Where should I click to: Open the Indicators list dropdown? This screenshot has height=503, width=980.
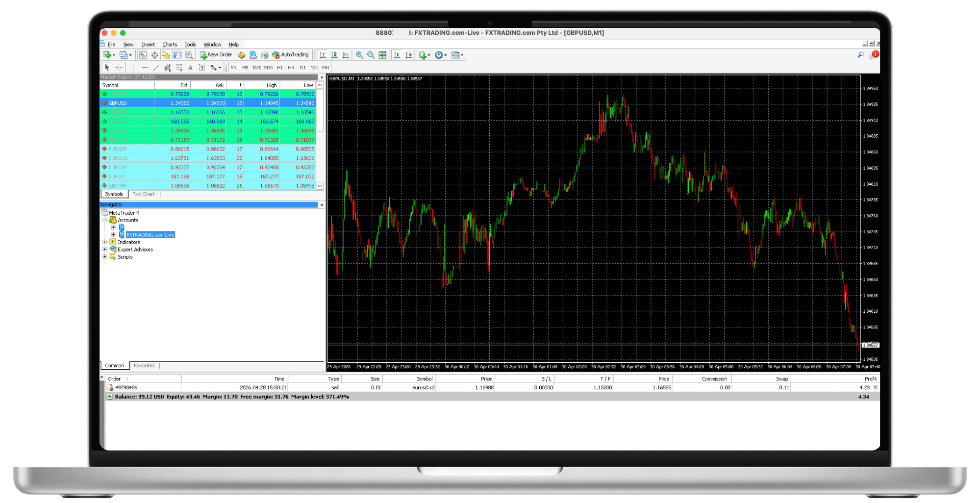[x=425, y=55]
